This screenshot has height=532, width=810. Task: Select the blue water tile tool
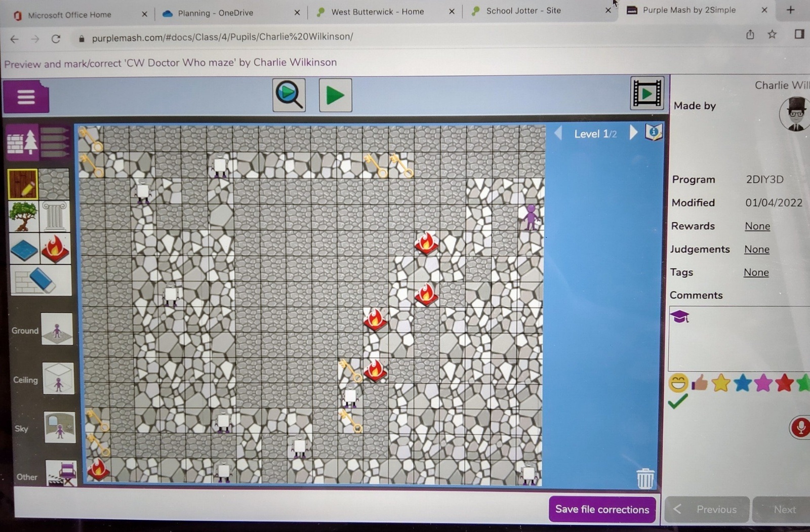(x=24, y=250)
